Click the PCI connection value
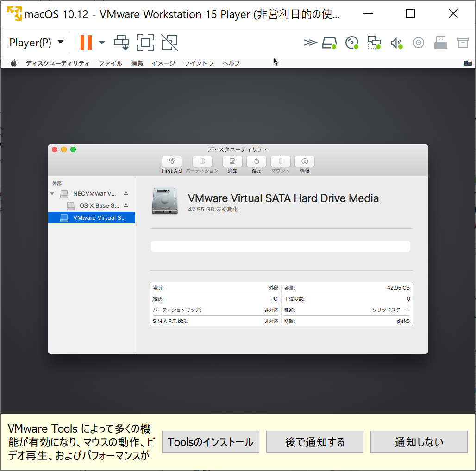Screen dimensions: 476x471 click(275, 299)
